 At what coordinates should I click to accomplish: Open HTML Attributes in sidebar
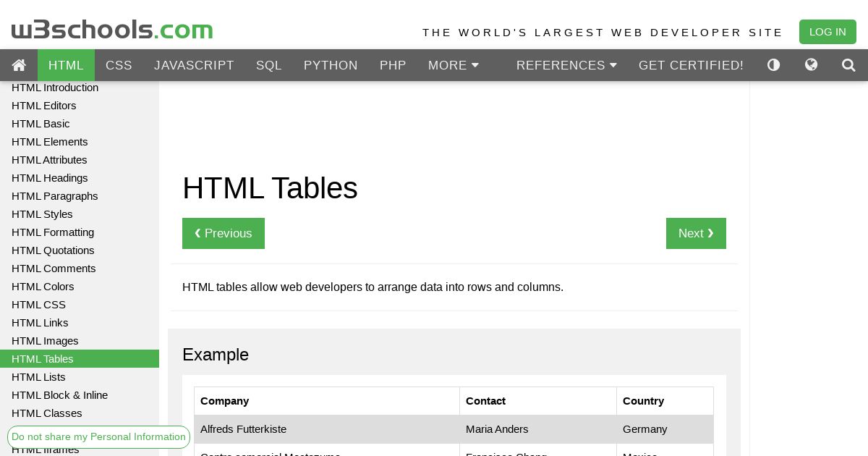pos(80,160)
